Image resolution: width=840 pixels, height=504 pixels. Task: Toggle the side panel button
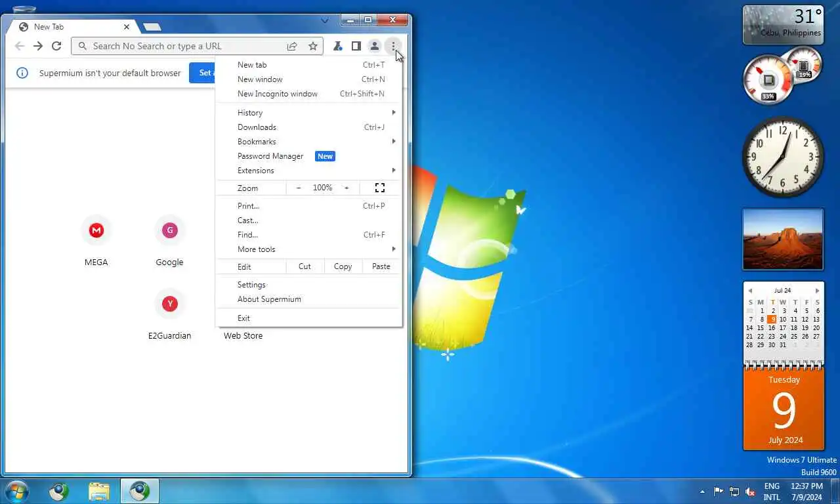click(x=356, y=46)
